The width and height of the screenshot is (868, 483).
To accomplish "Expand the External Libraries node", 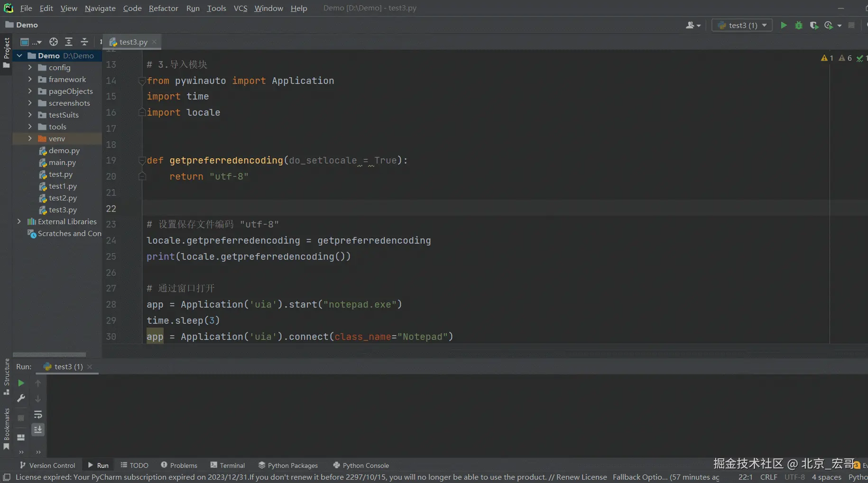I will click(19, 221).
